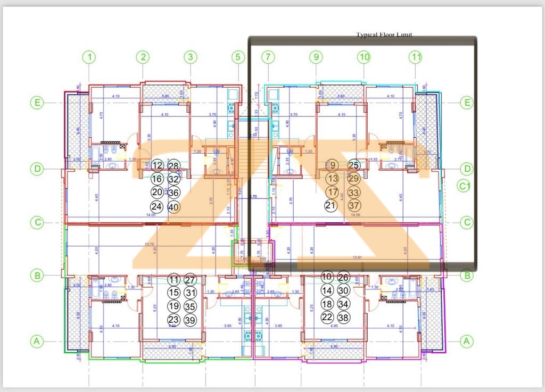545x392 pixels.
Task: Select circled apartment number 21
Action: point(331,205)
